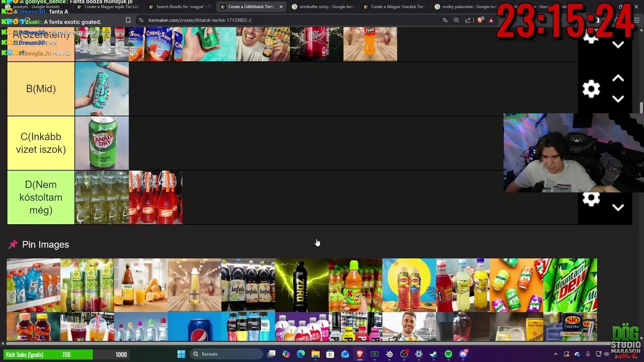Open Xbox Game Bar icon in the taskbar
The width and height of the screenshot is (644, 362).
(x=374, y=354)
